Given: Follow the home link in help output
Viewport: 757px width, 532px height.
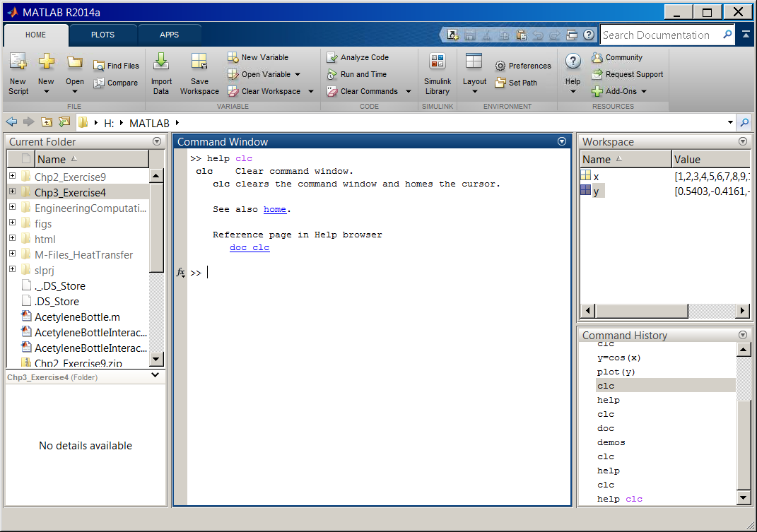Looking at the screenshot, I should [275, 209].
